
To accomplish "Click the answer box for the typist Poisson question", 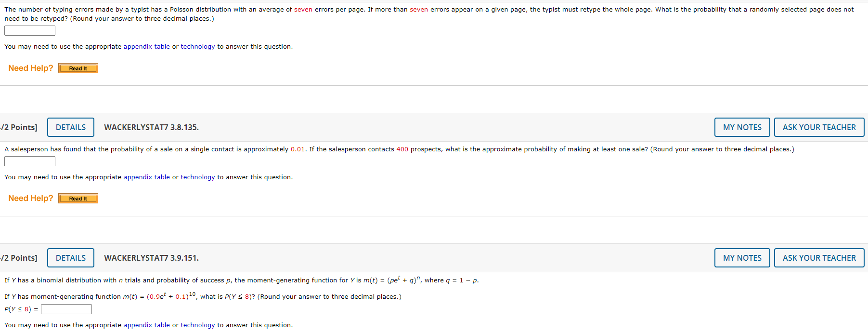I will (x=29, y=30).
